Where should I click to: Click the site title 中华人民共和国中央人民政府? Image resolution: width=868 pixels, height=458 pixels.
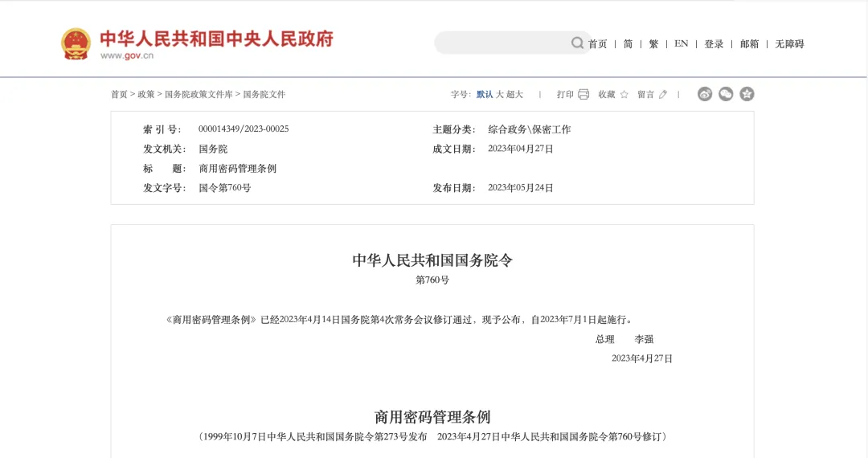click(x=216, y=39)
